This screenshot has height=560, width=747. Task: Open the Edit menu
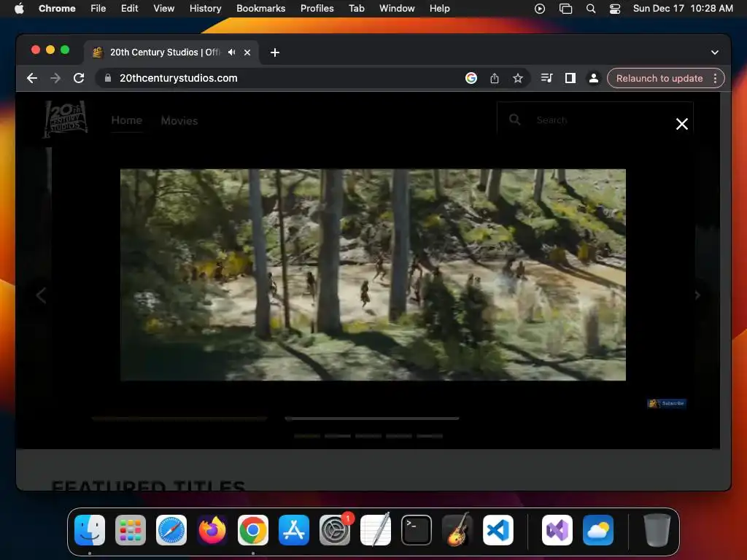pos(129,8)
